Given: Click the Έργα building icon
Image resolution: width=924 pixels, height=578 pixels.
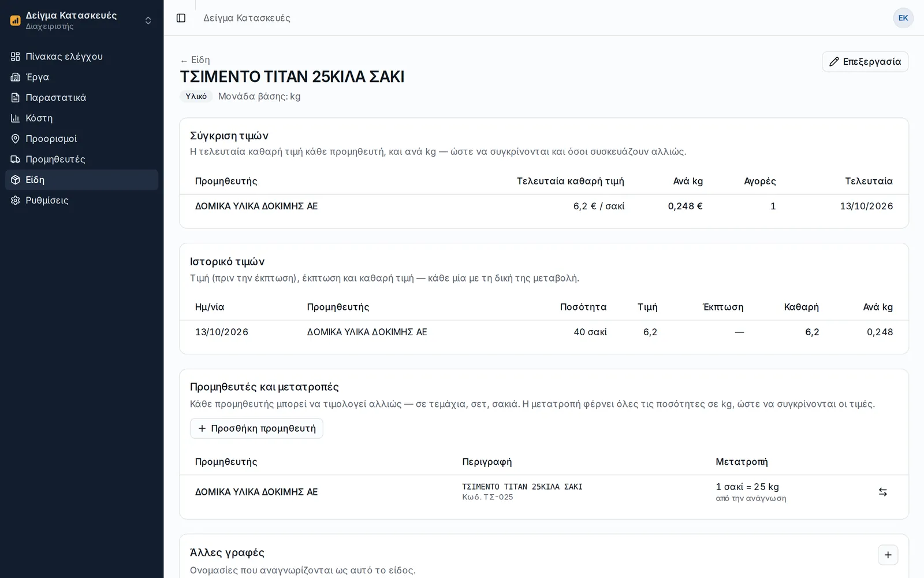Looking at the screenshot, I should click(x=16, y=77).
